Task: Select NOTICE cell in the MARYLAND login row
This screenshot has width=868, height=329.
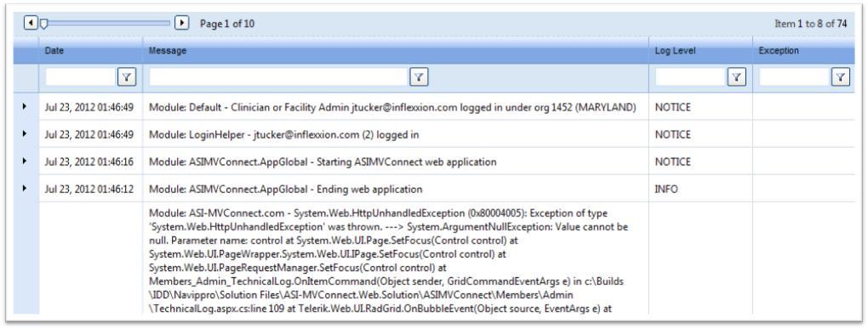Action: pos(672,108)
